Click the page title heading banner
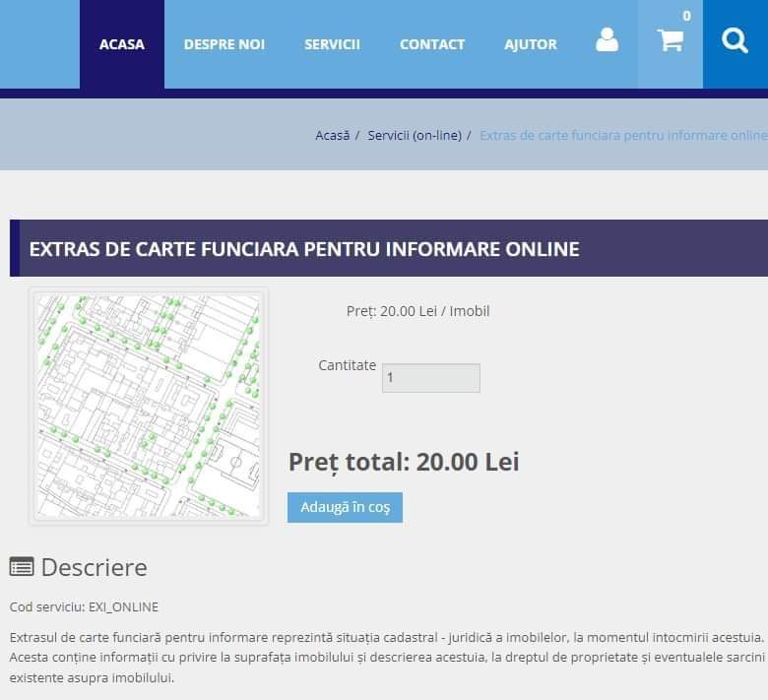Image resolution: width=768 pixels, height=700 pixels. [303, 248]
